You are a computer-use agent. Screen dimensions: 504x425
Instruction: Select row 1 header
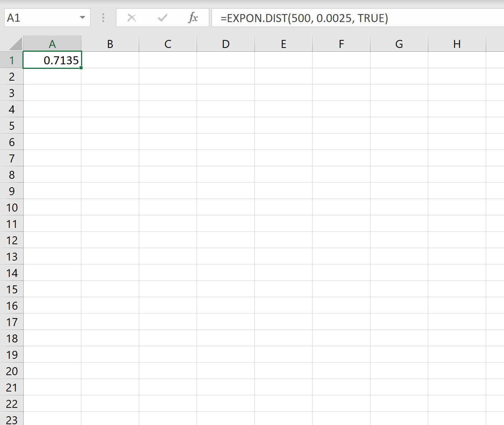[12, 60]
